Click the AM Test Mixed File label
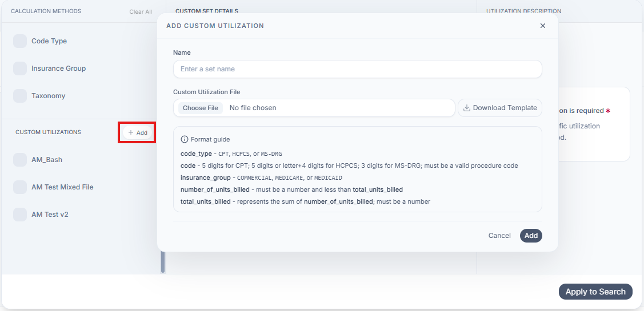This screenshot has width=644, height=311. click(x=62, y=187)
